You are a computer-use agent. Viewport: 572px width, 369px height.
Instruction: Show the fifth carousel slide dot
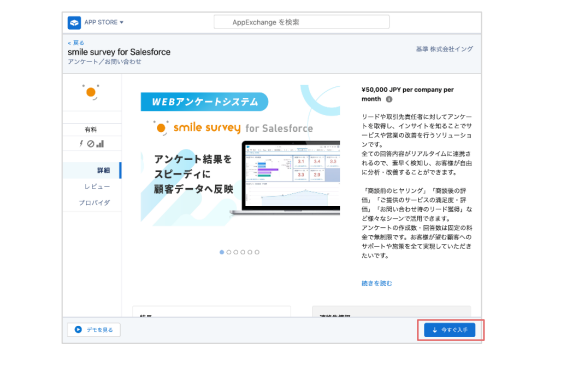click(250, 252)
